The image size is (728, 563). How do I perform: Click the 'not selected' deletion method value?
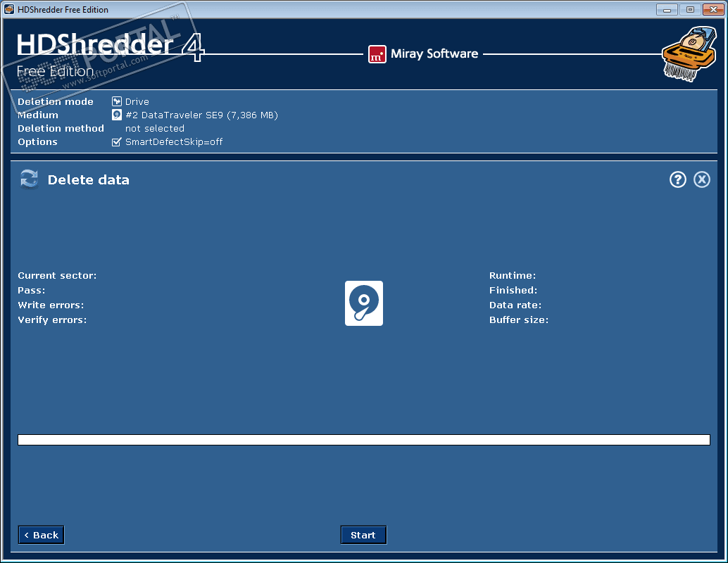click(x=155, y=129)
